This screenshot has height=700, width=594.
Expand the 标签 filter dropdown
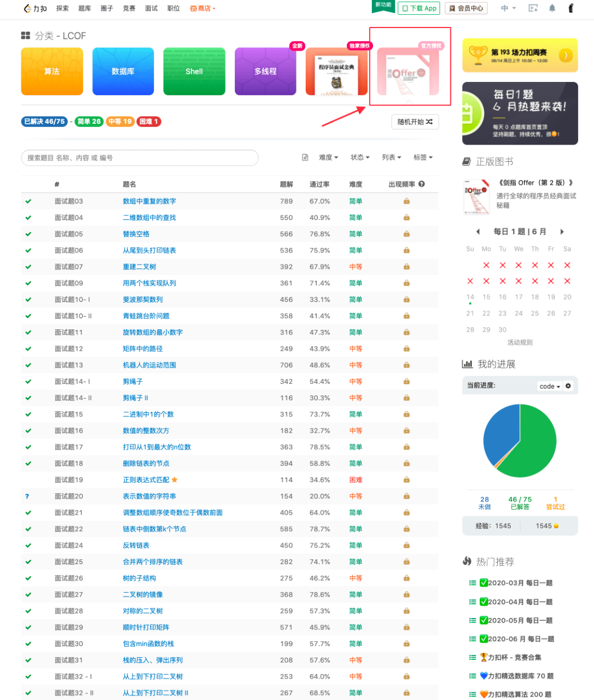tap(423, 157)
